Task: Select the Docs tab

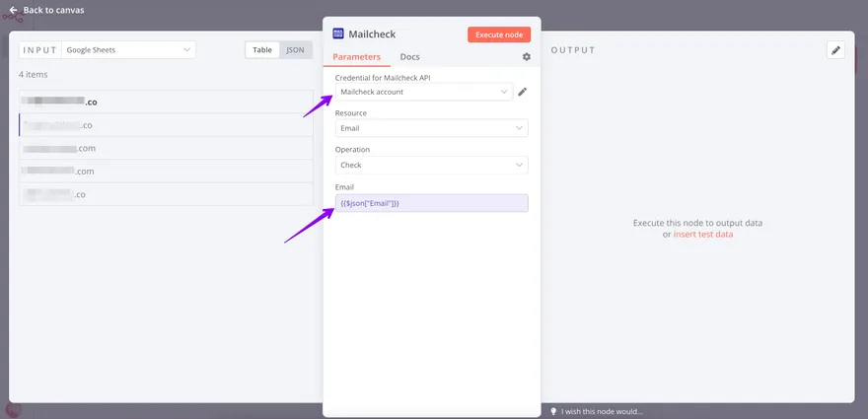Action: coord(409,56)
